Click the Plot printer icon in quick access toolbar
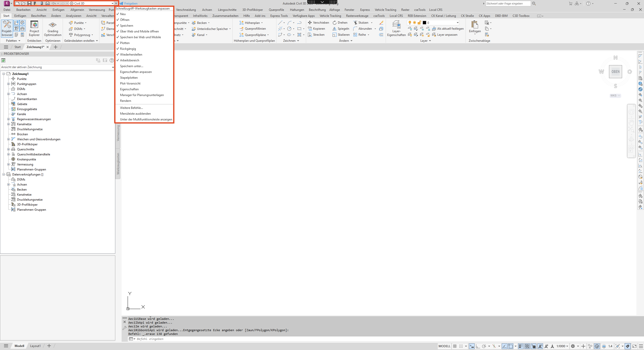Screen dimensions: 644x350 [48, 4]
